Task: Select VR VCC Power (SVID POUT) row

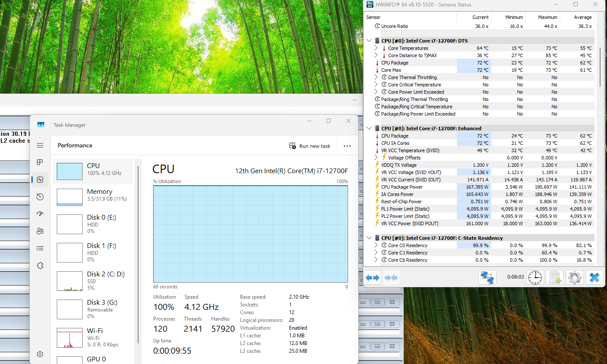Action: [479, 223]
